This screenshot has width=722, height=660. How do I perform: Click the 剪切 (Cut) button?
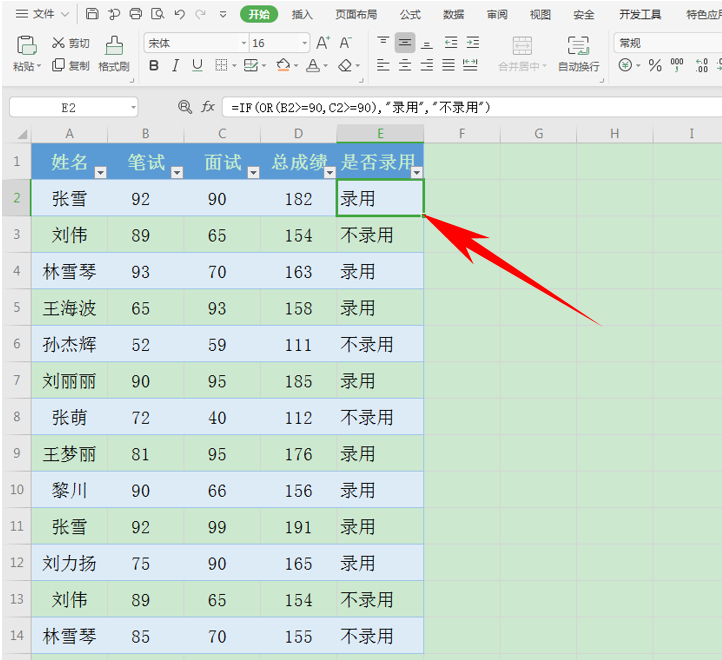point(71,43)
